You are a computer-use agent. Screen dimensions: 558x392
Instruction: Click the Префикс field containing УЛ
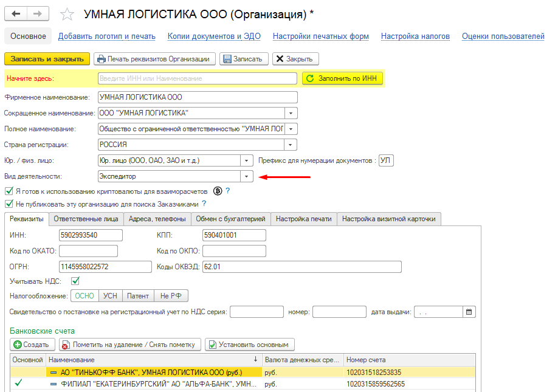[x=386, y=160]
